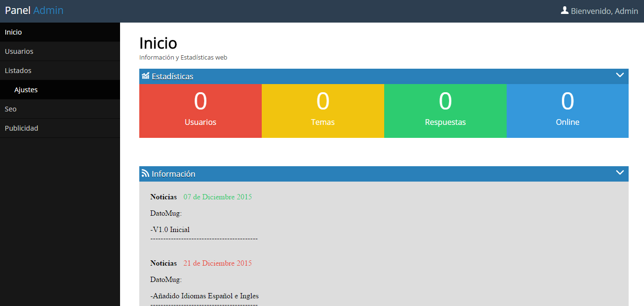Screen dimensions: 644x306
Task: Click the RSS feed icon beside Información
Action: (145, 173)
